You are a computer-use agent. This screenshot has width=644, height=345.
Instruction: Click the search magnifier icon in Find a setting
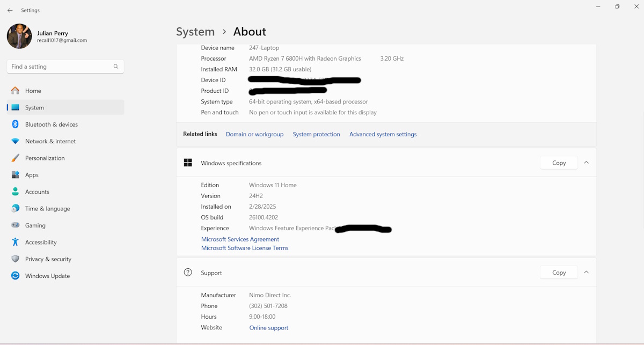(116, 67)
